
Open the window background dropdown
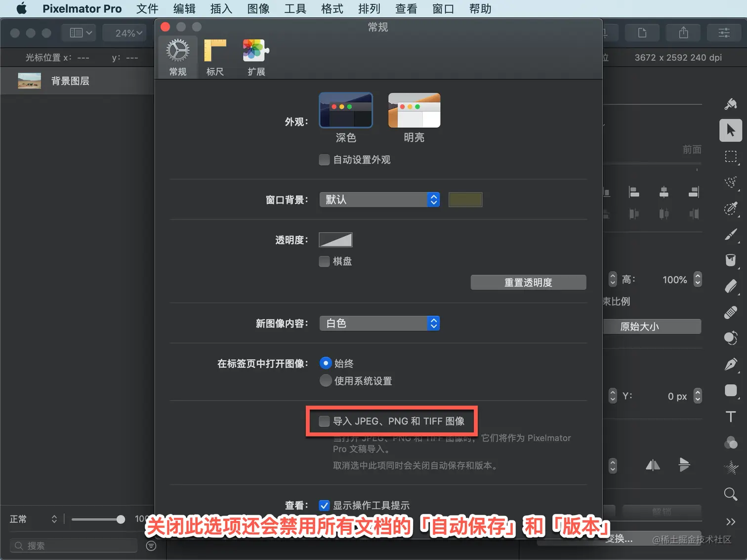[x=379, y=200]
